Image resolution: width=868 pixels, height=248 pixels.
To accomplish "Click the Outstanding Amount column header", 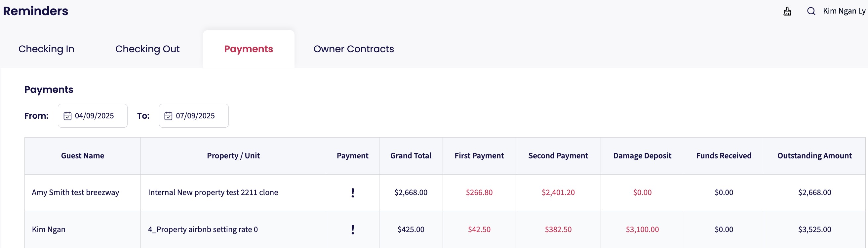I will (x=814, y=156).
